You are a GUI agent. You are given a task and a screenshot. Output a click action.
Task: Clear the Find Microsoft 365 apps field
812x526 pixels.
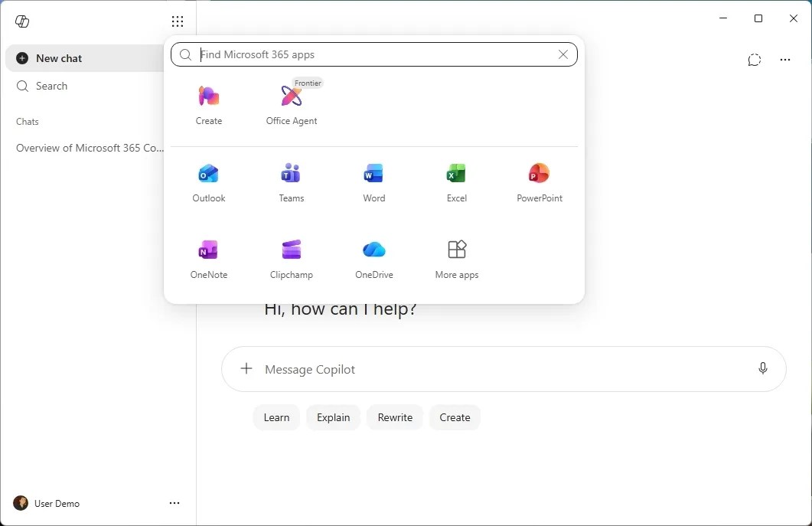coord(563,54)
